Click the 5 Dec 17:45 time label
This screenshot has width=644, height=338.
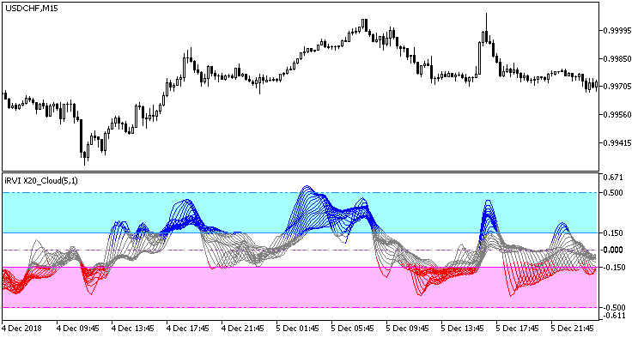[x=517, y=329]
